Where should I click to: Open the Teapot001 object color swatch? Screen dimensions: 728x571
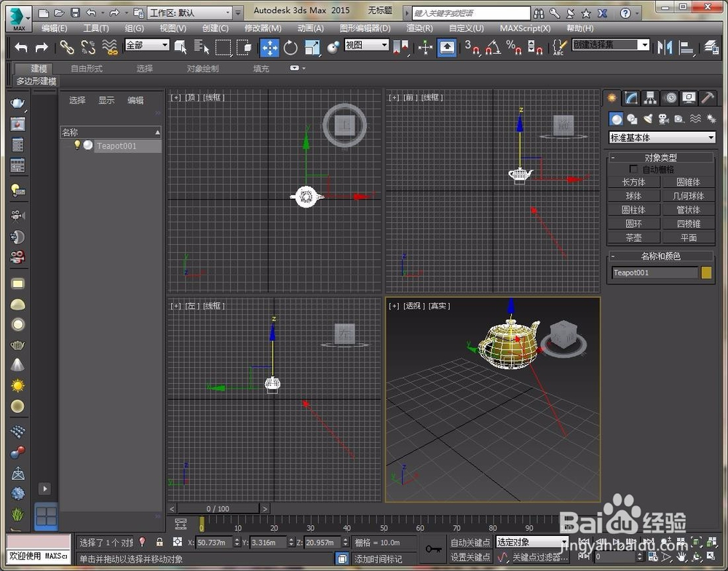click(706, 272)
